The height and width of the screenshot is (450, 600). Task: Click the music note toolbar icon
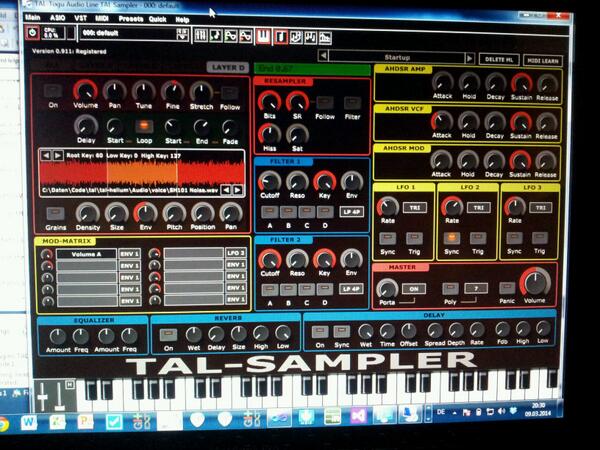click(x=215, y=36)
